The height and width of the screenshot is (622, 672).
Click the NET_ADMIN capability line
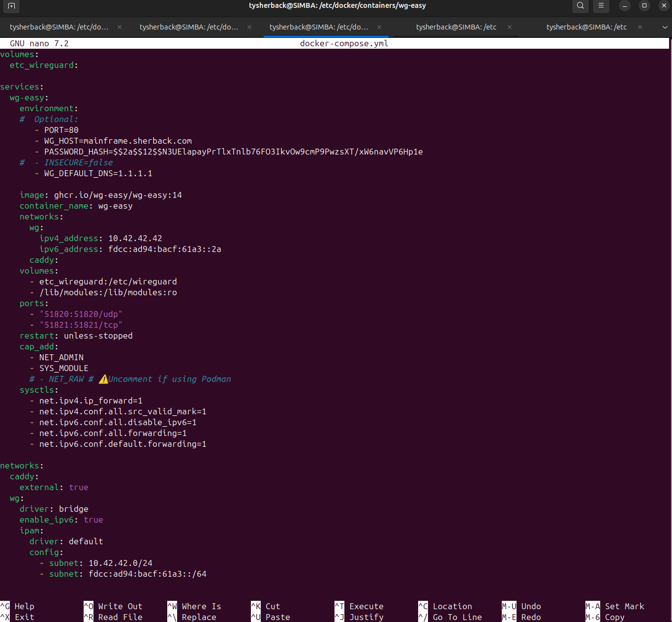point(57,357)
